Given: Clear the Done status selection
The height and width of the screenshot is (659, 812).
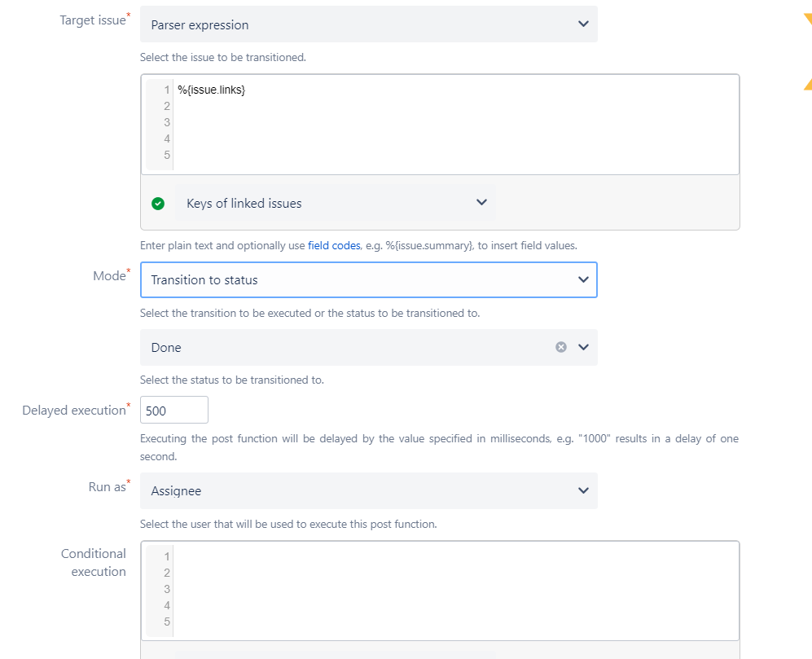Looking at the screenshot, I should point(560,347).
